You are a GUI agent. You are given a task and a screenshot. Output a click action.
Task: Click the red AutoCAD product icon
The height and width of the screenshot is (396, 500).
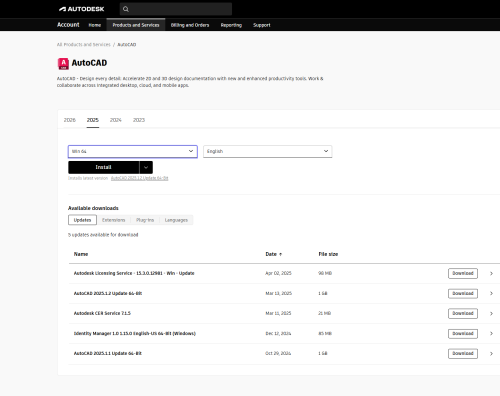(63, 63)
